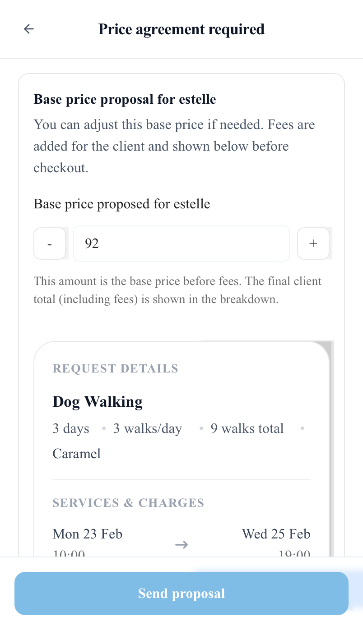Click the pet name Caramel
This screenshot has height=644, width=363.
(76, 453)
